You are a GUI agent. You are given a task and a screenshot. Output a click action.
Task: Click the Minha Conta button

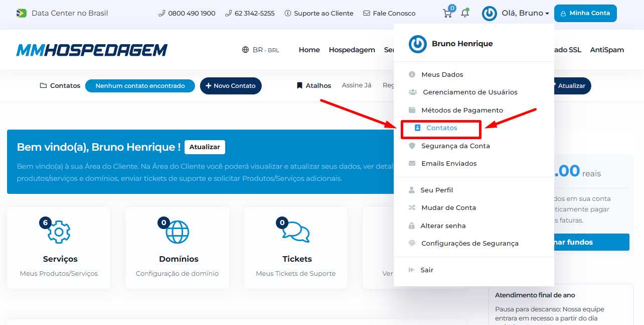pyautogui.click(x=585, y=14)
